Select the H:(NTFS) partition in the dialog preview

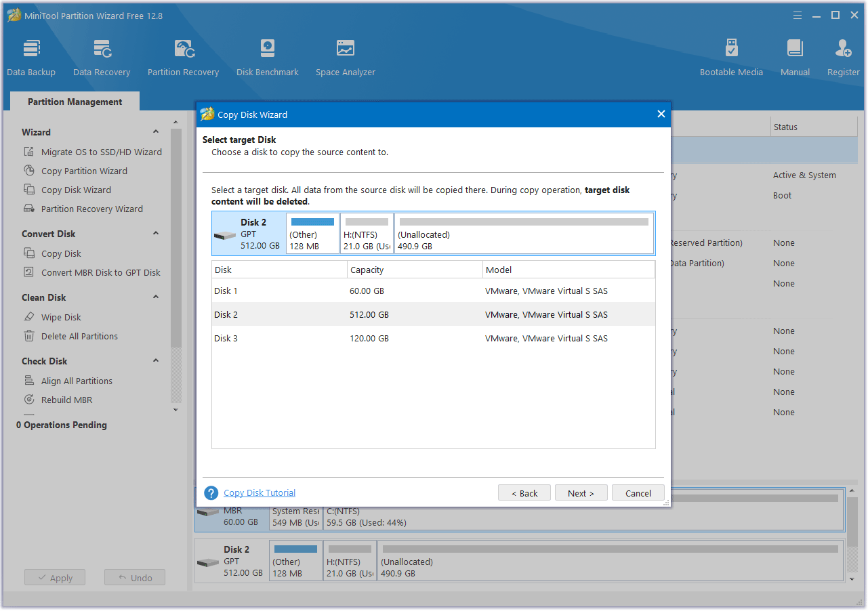pos(367,233)
